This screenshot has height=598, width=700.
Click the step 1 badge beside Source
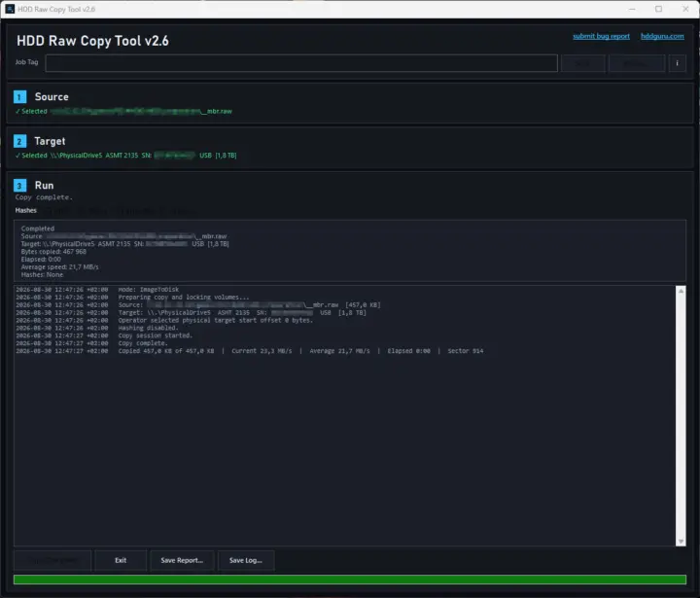19,97
